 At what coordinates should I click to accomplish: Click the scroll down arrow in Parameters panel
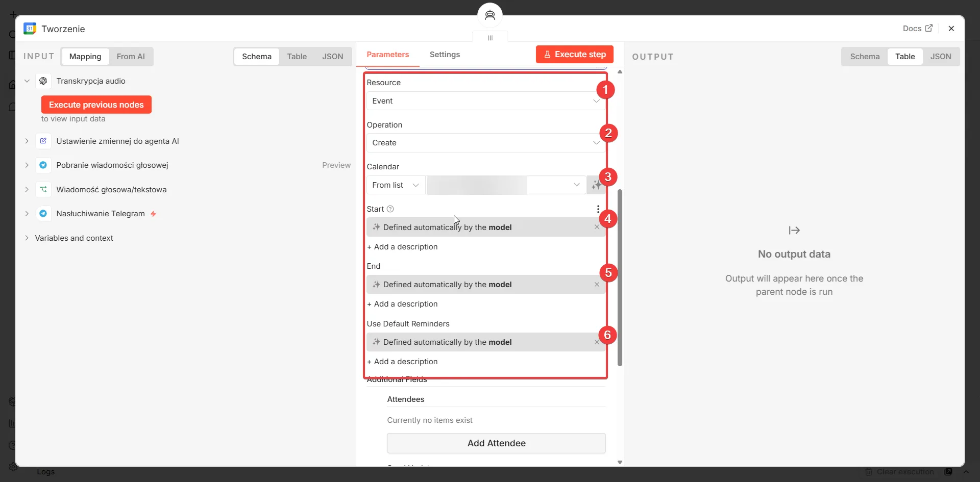[x=620, y=463]
